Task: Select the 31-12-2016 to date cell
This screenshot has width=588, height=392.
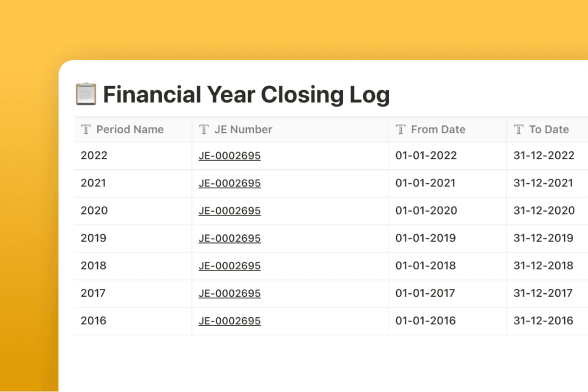Action: 548,321
